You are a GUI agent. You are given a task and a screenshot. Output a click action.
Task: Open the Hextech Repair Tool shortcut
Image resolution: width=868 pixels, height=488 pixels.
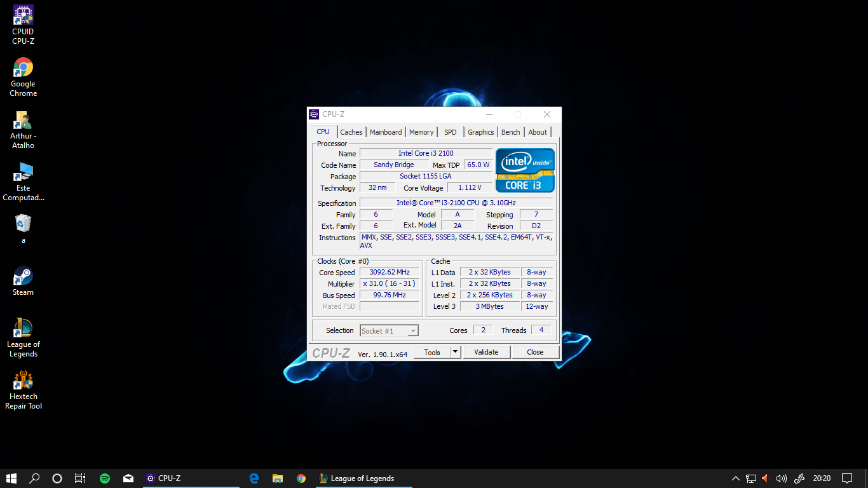coord(24,390)
